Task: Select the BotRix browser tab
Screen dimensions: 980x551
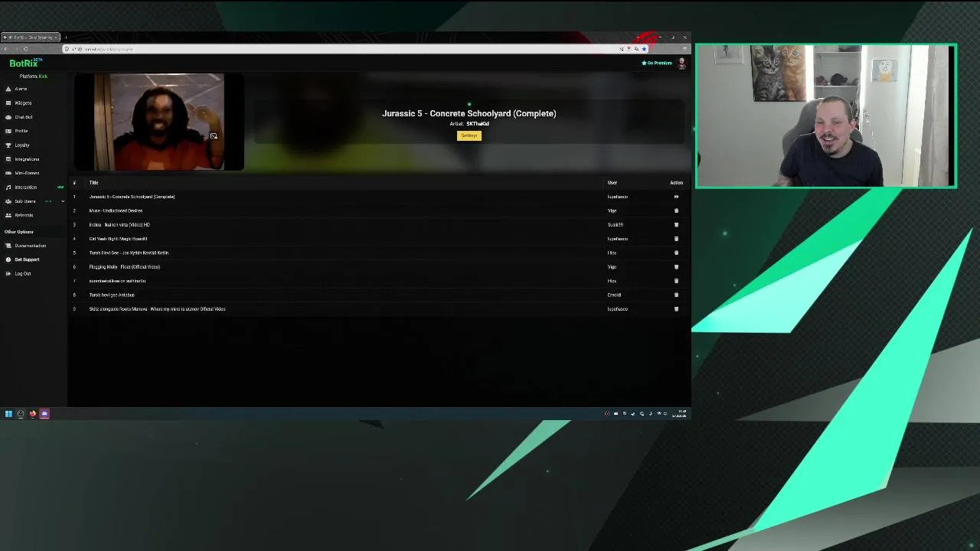Action: [31, 37]
